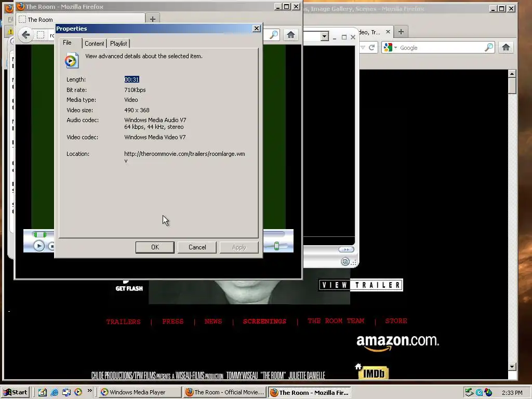
Task: Click the blue round system tray icon
Action: [x=479, y=393]
